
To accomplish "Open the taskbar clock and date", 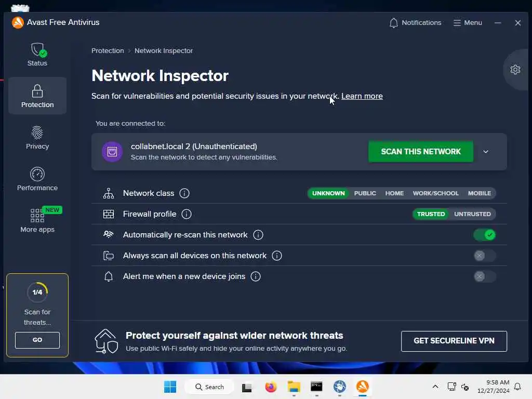I will pos(493,387).
